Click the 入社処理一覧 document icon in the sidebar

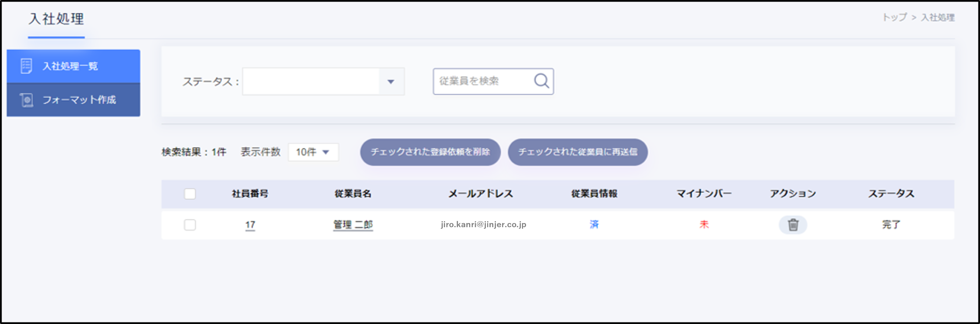(26, 66)
